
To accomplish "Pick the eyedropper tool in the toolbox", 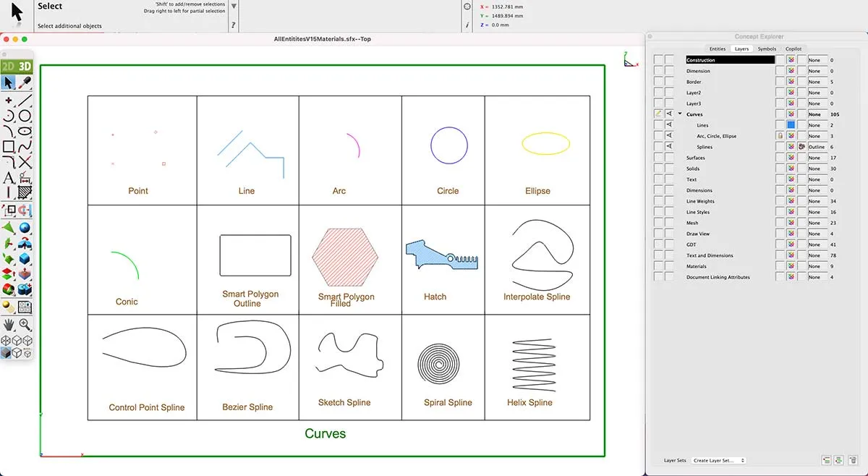I will (x=25, y=82).
